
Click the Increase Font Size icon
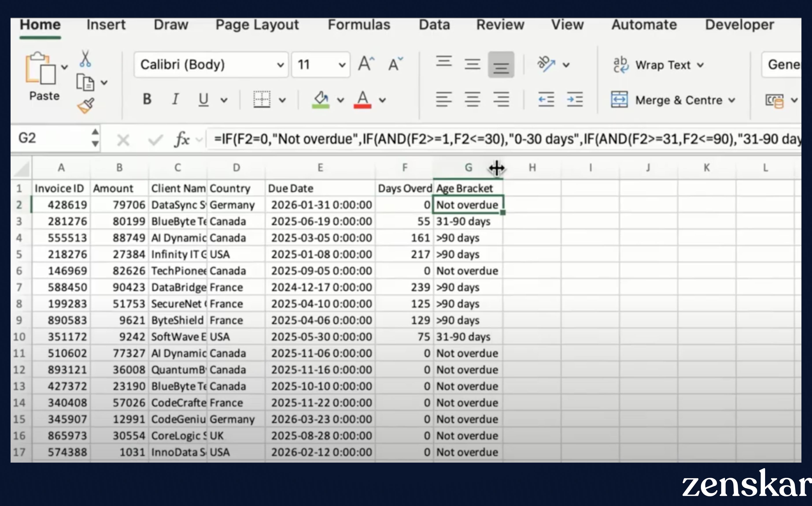[366, 64]
